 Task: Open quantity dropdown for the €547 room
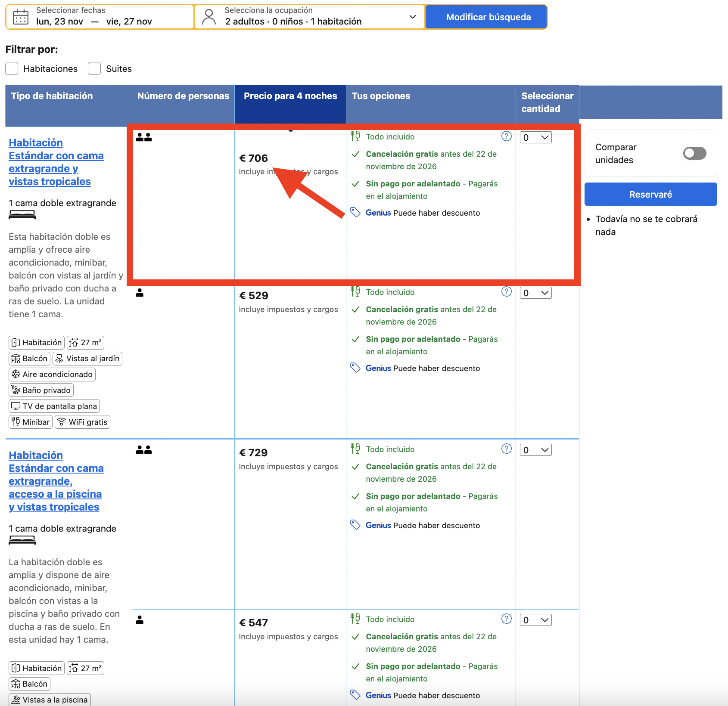pyautogui.click(x=535, y=620)
